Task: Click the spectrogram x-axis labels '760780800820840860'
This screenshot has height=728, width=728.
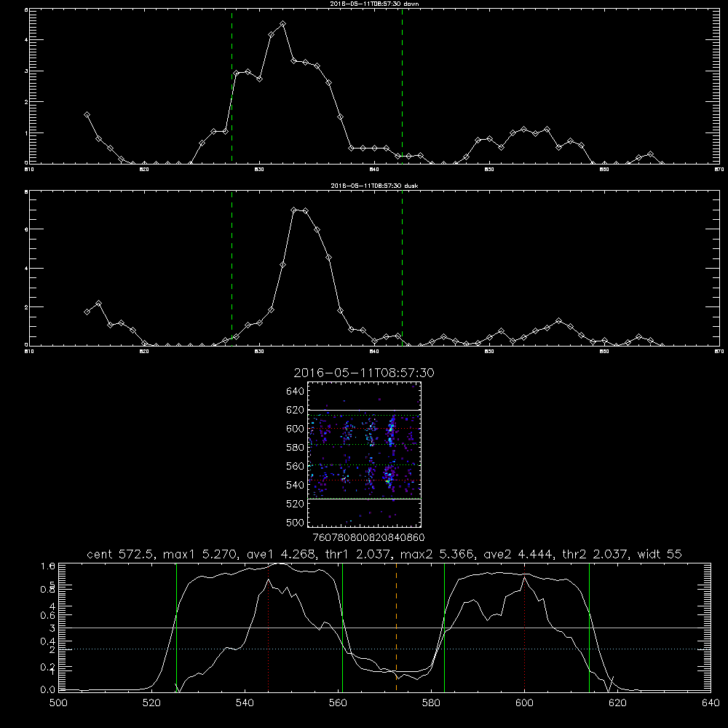Action: pos(368,538)
